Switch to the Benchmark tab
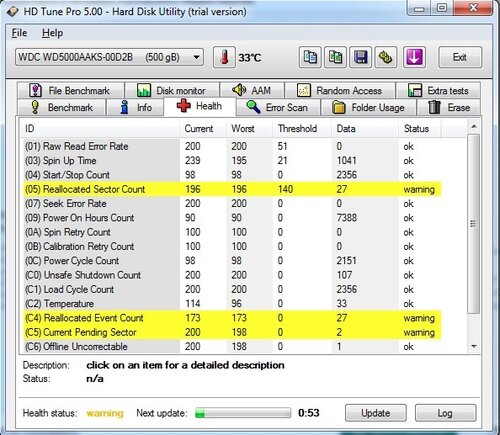The width and height of the screenshot is (500, 435). 62,107
